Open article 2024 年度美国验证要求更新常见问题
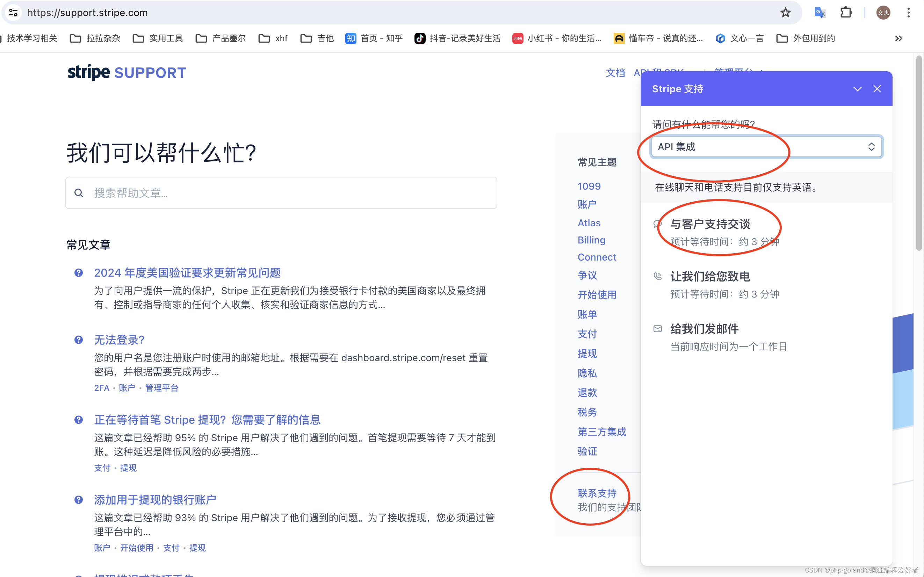 187,273
